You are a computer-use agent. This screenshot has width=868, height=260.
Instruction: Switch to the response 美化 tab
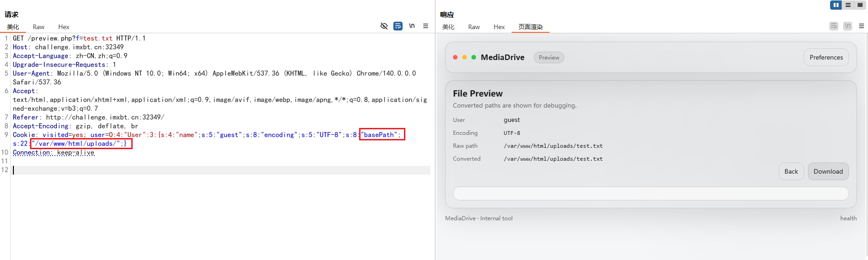click(448, 27)
